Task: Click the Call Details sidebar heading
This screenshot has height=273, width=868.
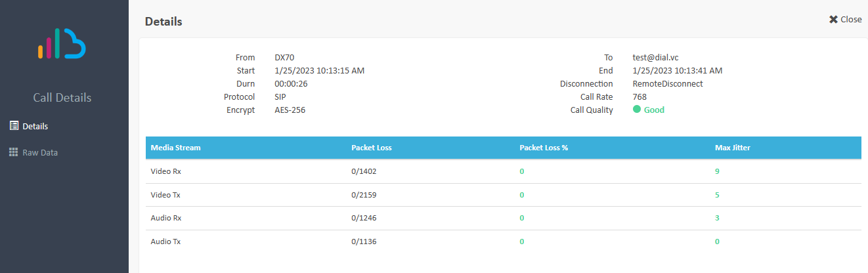Action: click(62, 98)
